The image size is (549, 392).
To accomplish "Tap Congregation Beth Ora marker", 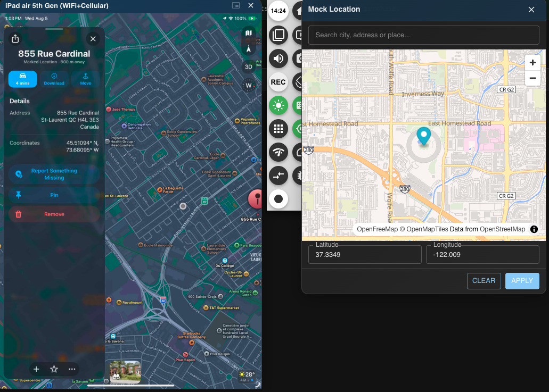I will tap(124, 126).
